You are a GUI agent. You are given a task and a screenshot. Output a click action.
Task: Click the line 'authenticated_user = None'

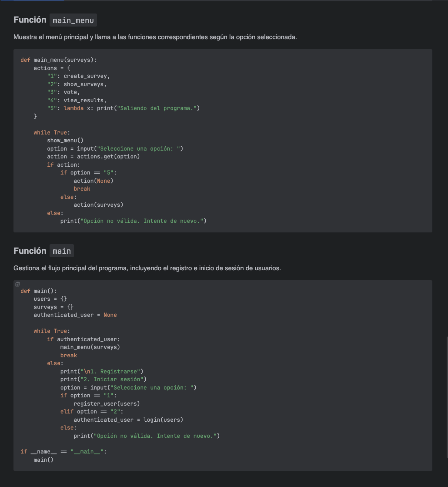pos(75,315)
